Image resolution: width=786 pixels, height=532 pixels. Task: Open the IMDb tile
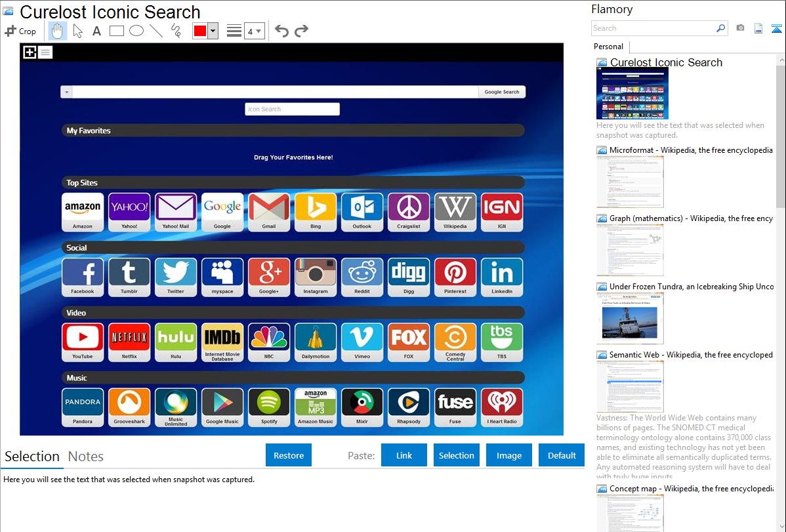(x=222, y=342)
